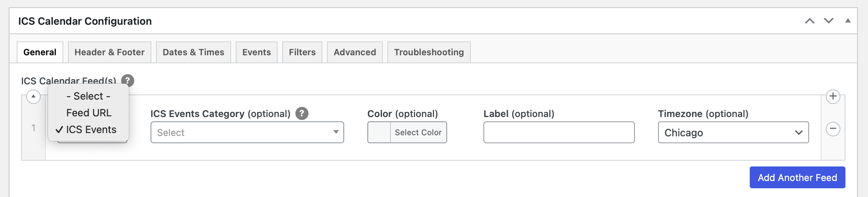Click the Select Color button
Viewport: 868px width, 197px height.
point(418,132)
